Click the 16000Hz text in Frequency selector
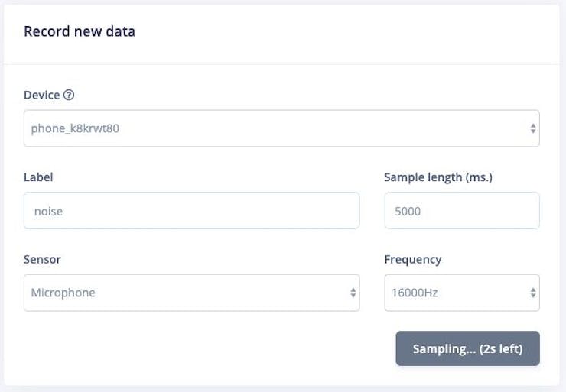The image size is (566, 392). click(x=415, y=293)
